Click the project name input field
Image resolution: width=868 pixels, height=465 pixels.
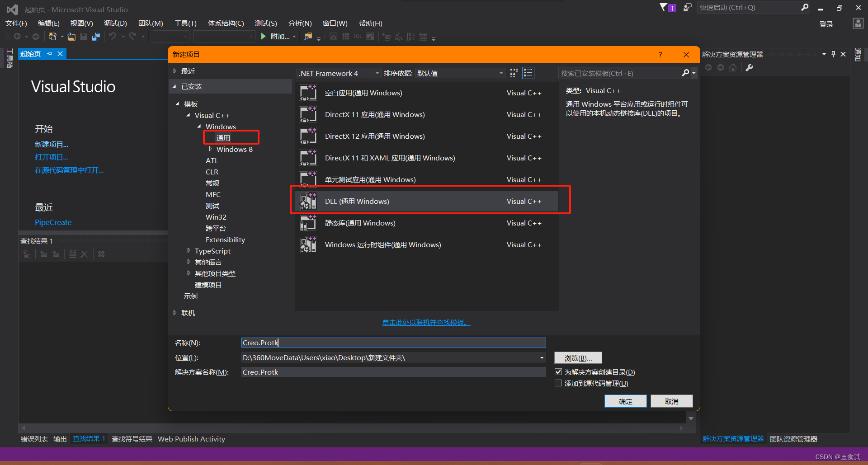click(x=393, y=343)
